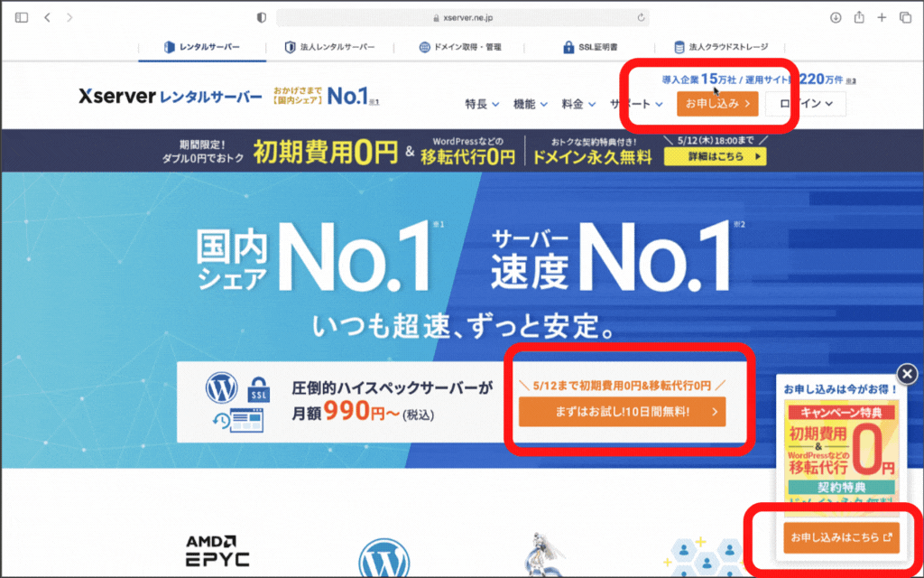Open the ドメイン取得・管理 tab

(460, 47)
